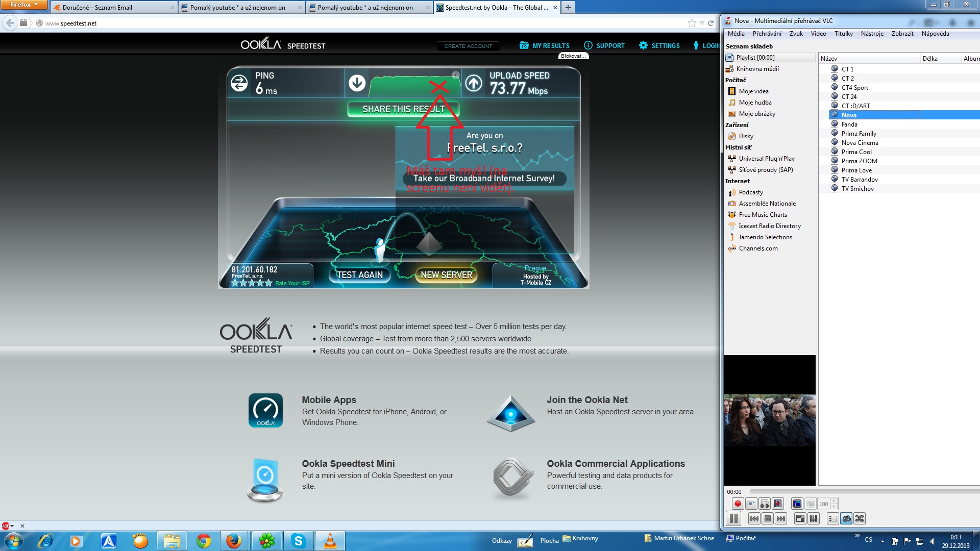Open VLC extended settings equalizer

point(814,518)
